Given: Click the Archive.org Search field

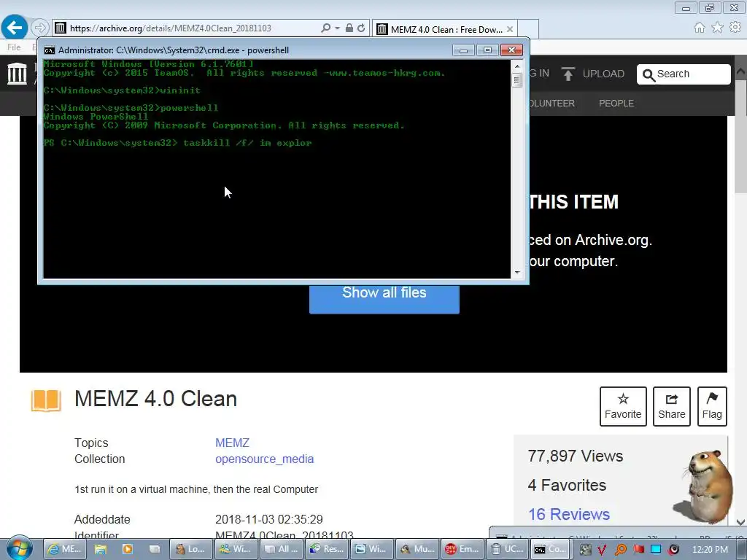Looking at the screenshot, I should pos(683,74).
